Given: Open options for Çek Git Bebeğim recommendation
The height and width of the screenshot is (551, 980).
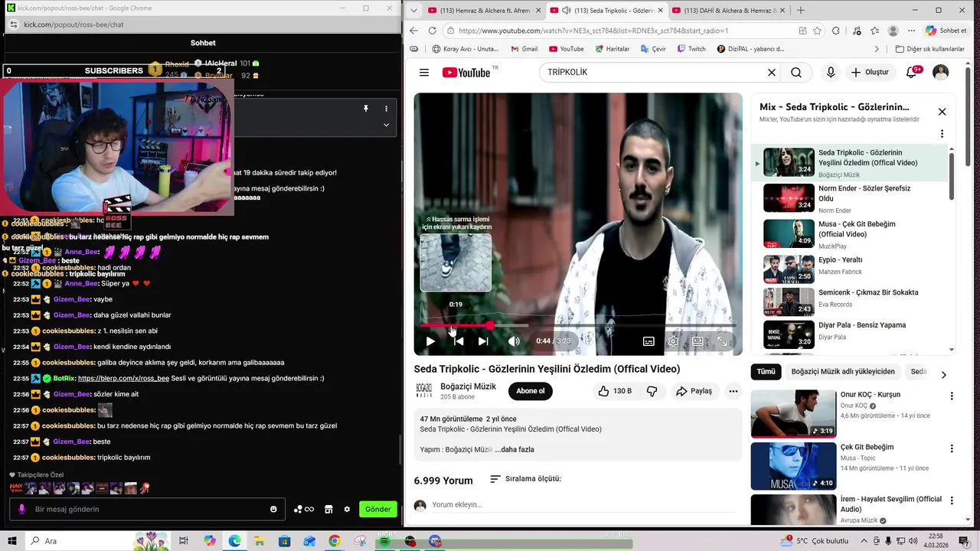Looking at the screenshot, I should pos(952,448).
